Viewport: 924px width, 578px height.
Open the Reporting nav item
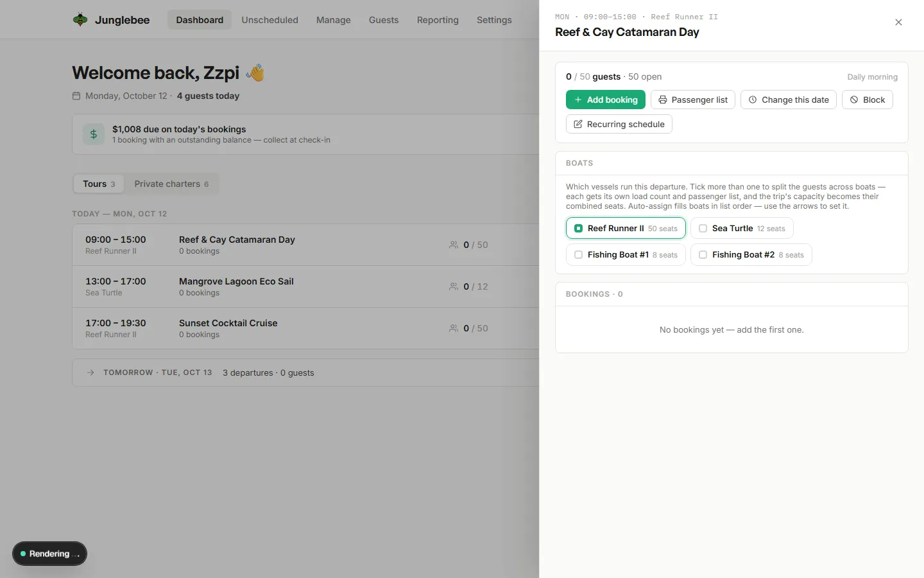438,20
